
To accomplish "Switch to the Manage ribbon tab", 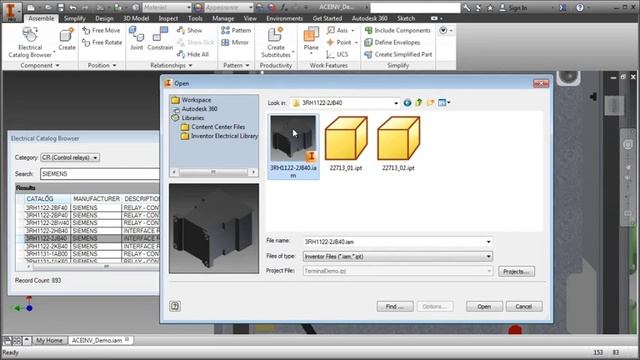I will pos(223,18).
